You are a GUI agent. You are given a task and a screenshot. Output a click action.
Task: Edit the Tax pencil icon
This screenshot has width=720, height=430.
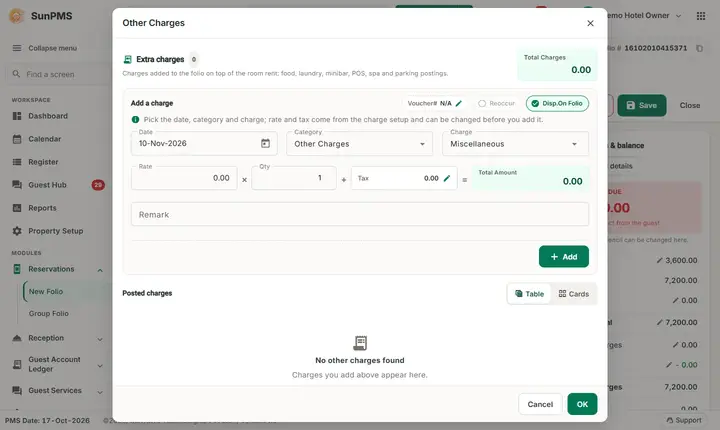pyautogui.click(x=447, y=178)
